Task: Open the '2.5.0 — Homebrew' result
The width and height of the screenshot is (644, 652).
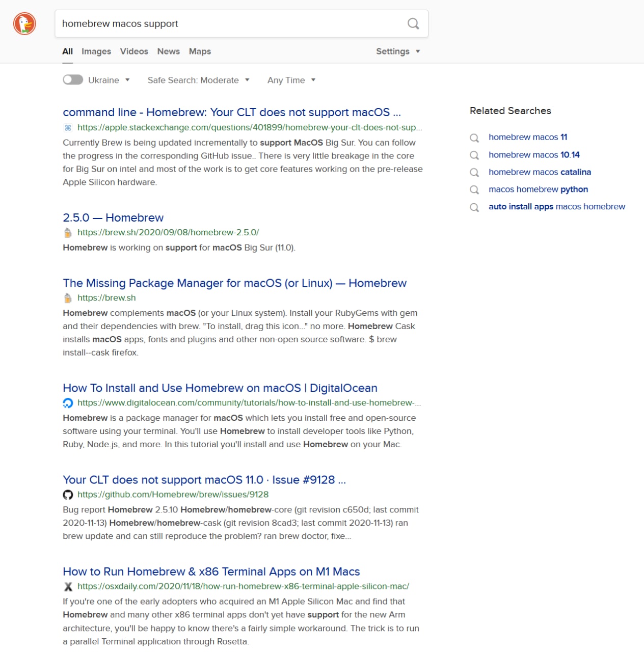Action: (x=113, y=218)
